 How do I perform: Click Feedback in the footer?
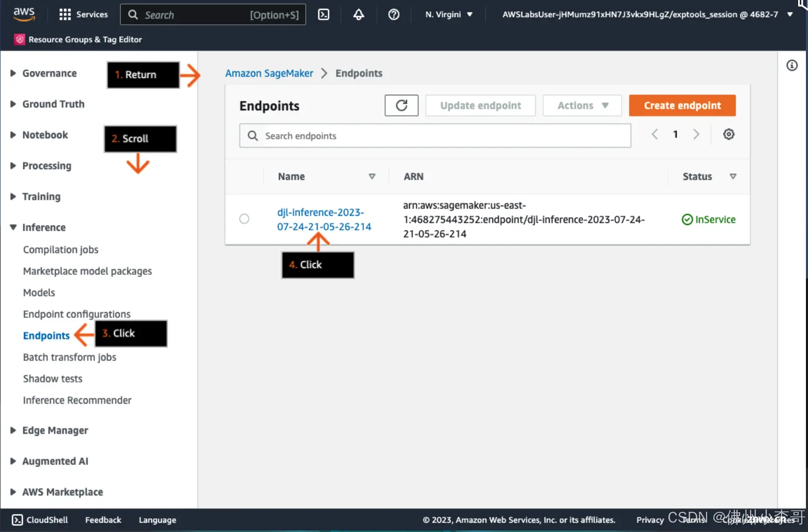click(x=103, y=520)
